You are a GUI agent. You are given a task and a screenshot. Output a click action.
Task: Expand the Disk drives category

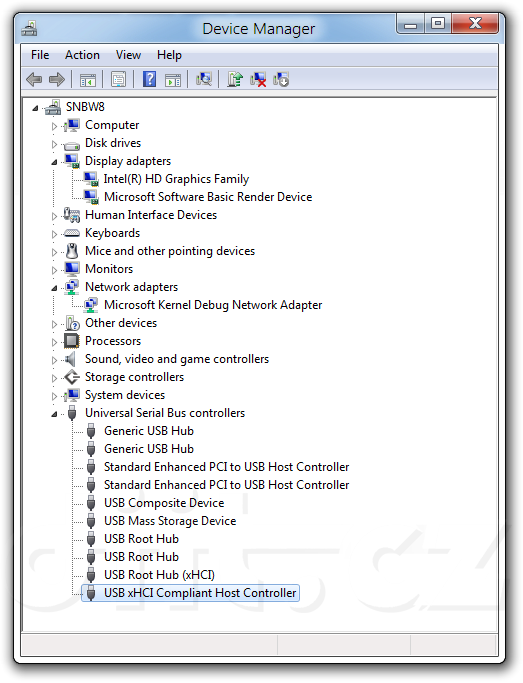pyautogui.click(x=54, y=144)
